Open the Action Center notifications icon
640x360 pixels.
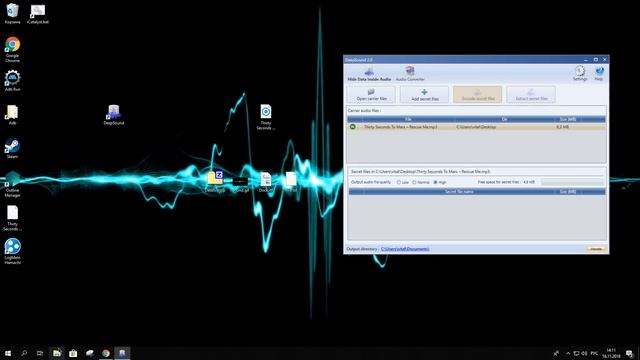click(630, 353)
